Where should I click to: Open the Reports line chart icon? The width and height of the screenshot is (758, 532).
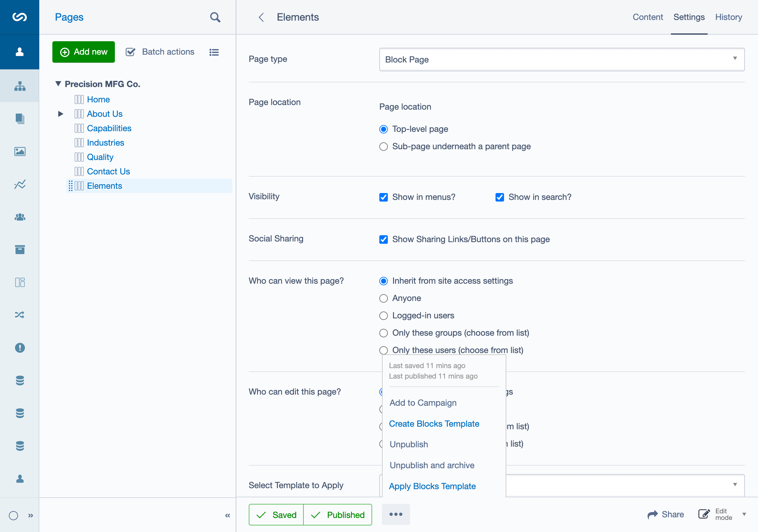click(x=20, y=184)
